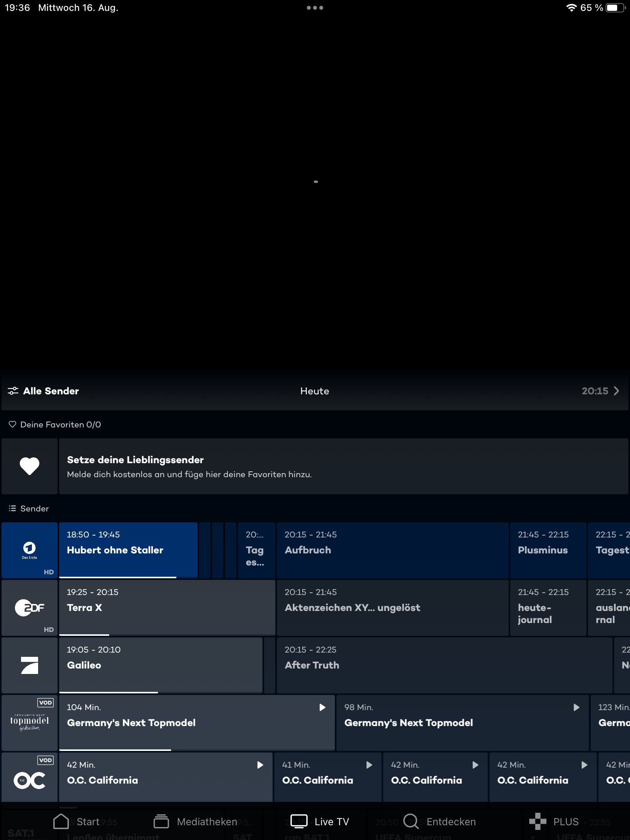Open the Mediatheken tab
The height and width of the screenshot is (840, 630).
195,821
